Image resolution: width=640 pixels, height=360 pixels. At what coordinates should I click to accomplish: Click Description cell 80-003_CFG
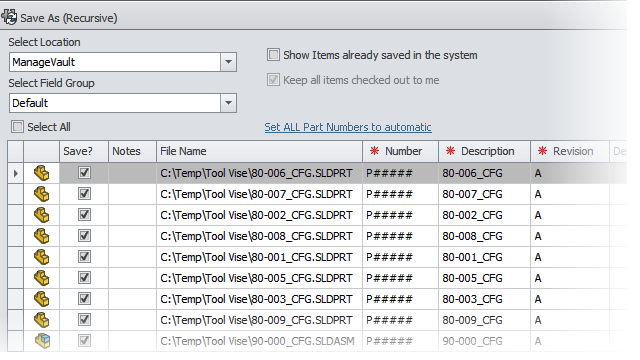tap(484, 300)
